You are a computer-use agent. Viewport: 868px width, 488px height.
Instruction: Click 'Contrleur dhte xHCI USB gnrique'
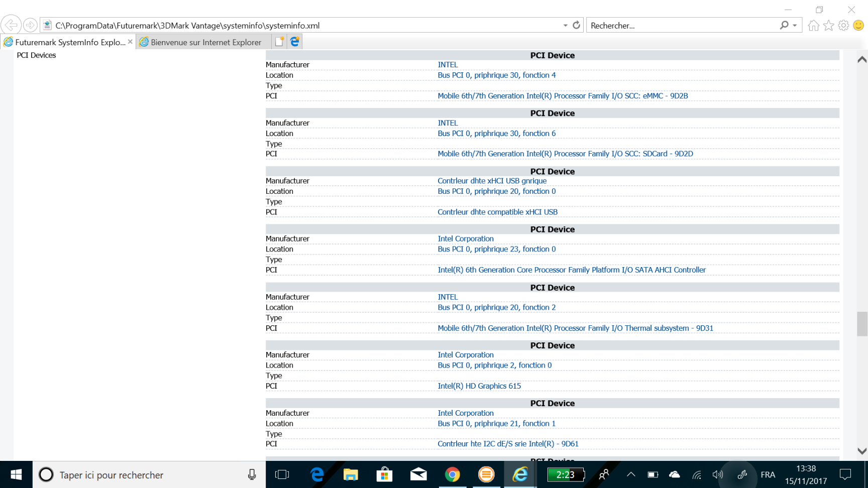(x=492, y=181)
